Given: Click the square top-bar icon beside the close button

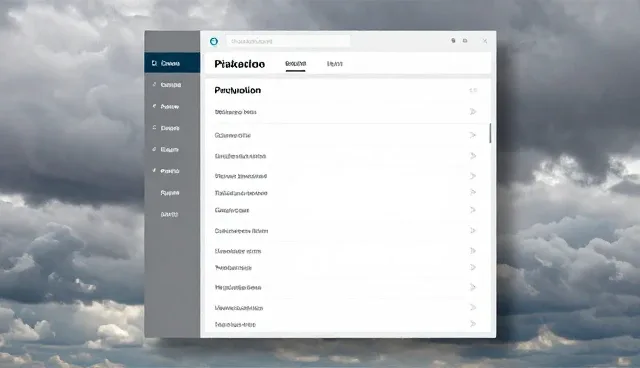Looking at the screenshot, I should tap(465, 41).
